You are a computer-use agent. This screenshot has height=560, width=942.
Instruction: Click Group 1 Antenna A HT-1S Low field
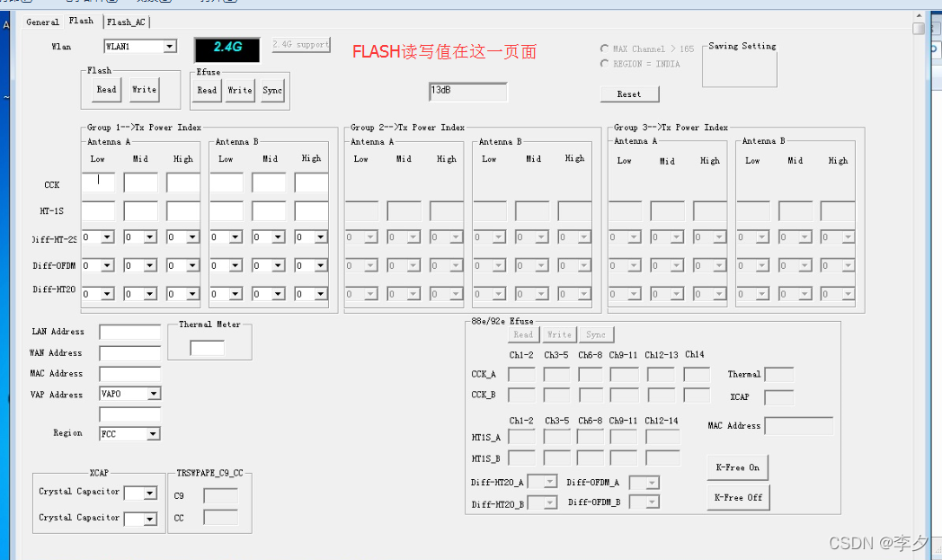pyautogui.click(x=98, y=211)
